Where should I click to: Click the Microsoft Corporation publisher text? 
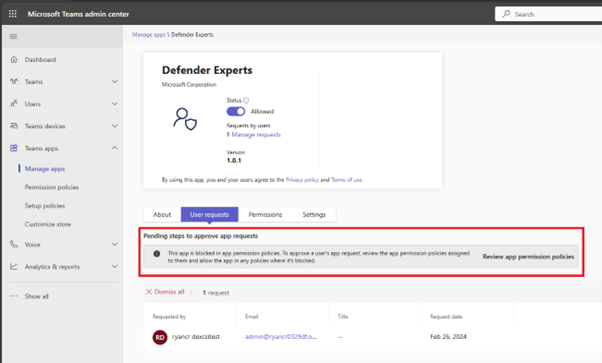189,85
